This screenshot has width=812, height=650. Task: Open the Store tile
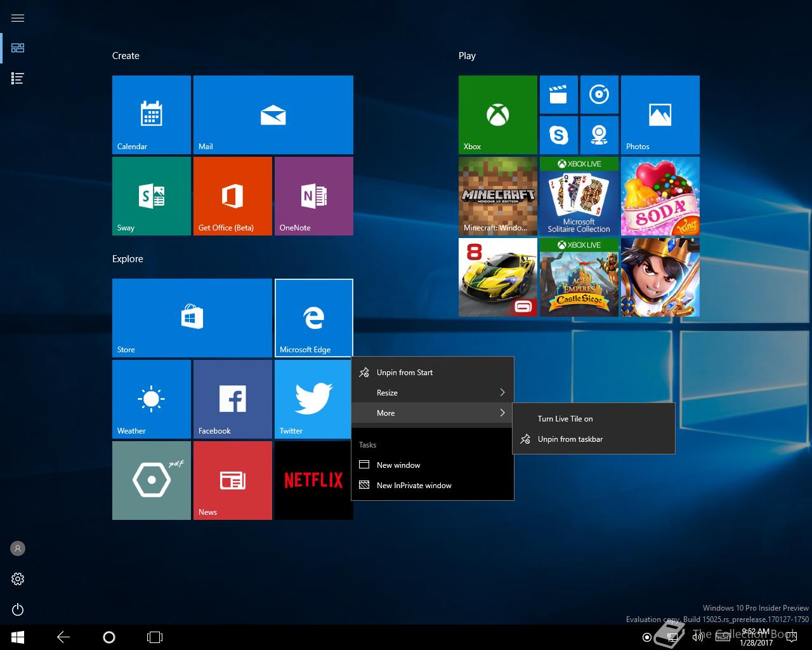192,318
